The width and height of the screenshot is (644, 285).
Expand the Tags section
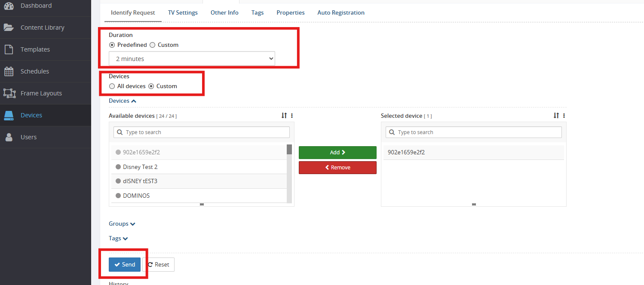118,239
